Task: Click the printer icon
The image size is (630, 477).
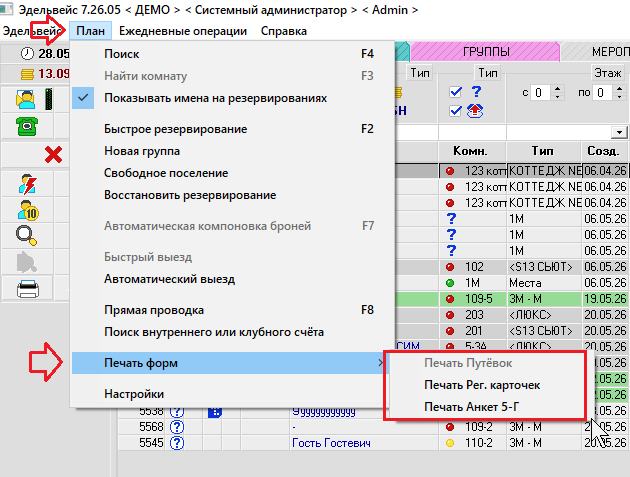Action: coord(28,288)
